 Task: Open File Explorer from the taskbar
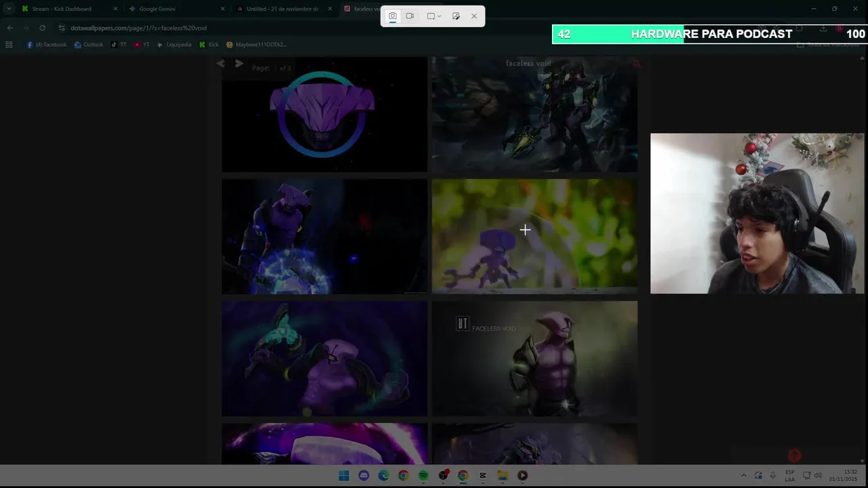pyautogui.click(x=502, y=476)
